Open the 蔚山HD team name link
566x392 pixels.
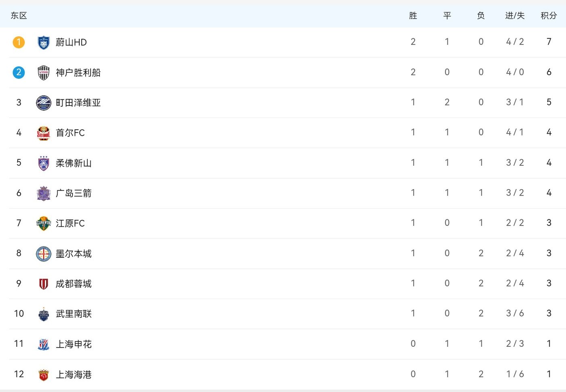click(x=71, y=42)
